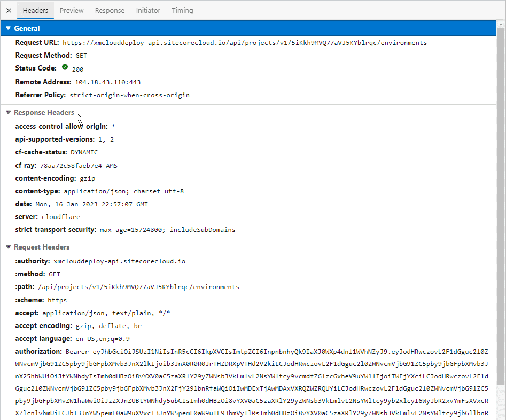
Task: Select the Headers tab
Action: click(x=35, y=10)
